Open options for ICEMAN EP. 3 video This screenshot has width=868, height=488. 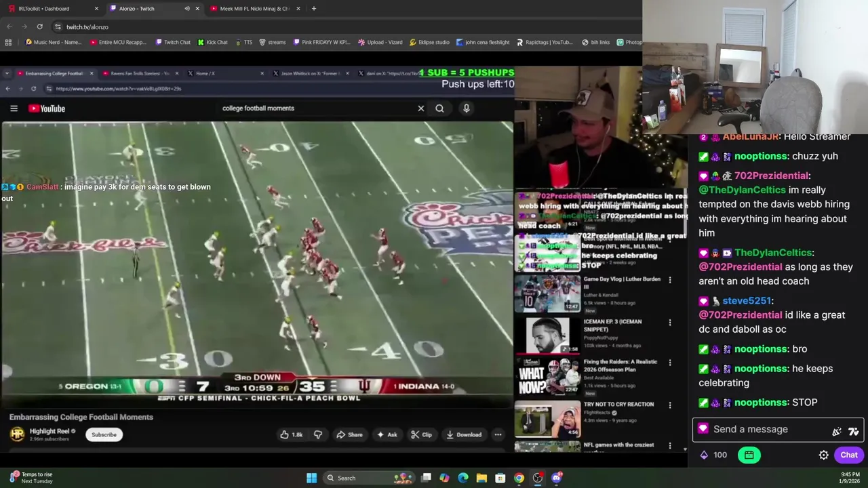[670, 323]
